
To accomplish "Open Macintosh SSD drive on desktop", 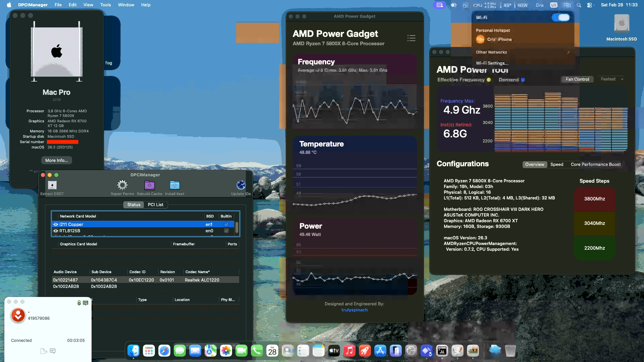I will [622, 27].
